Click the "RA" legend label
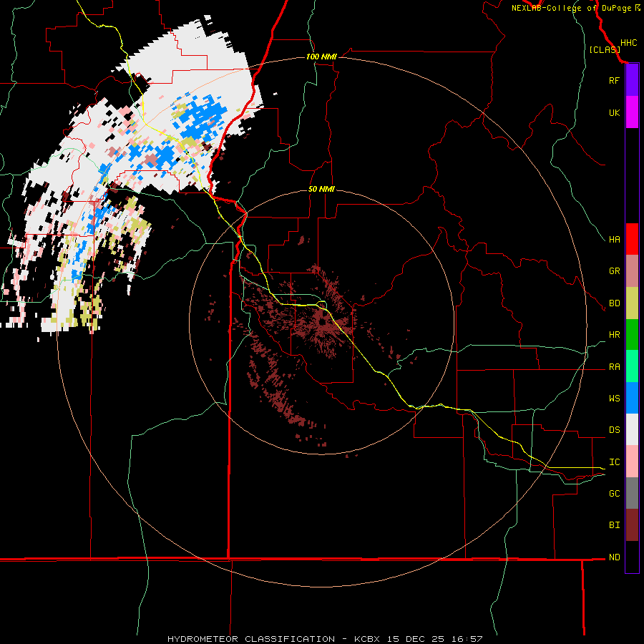 (615, 367)
